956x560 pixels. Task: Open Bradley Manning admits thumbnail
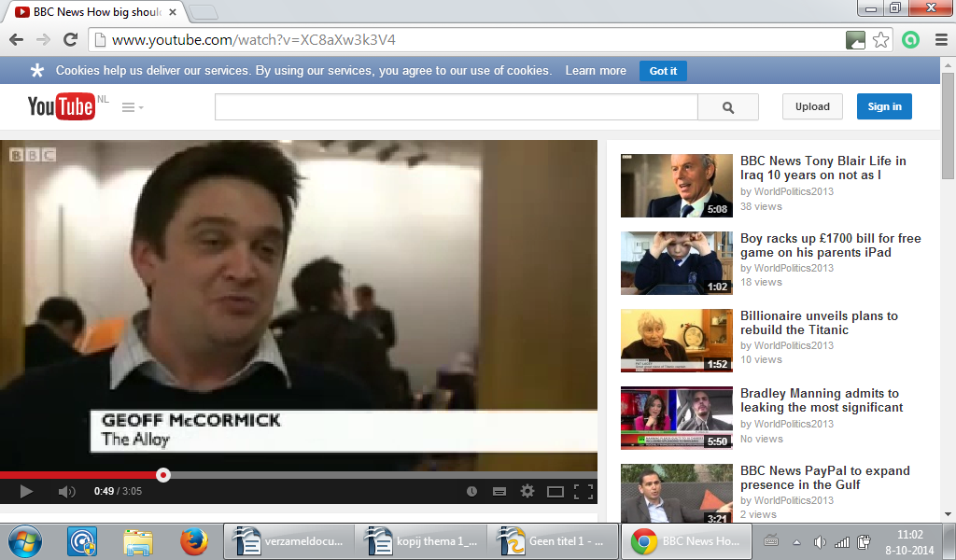point(676,417)
